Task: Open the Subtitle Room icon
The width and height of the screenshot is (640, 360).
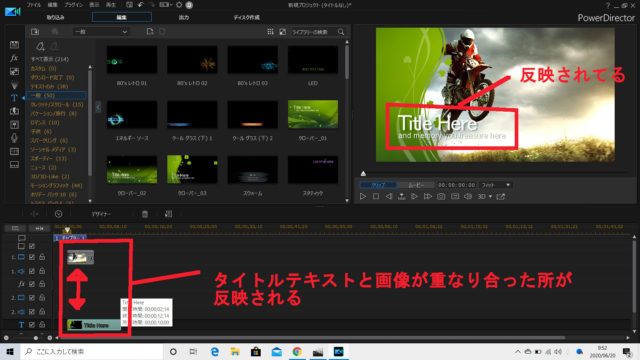Action: pyautogui.click(x=14, y=164)
